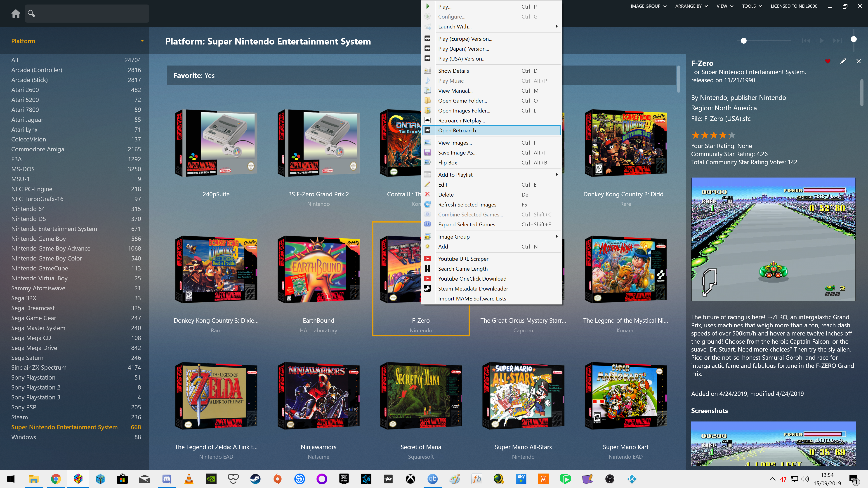This screenshot has height=488, width=868.
Task: Click the green Play arrow icon in menu
Action: tap(428, 6)
